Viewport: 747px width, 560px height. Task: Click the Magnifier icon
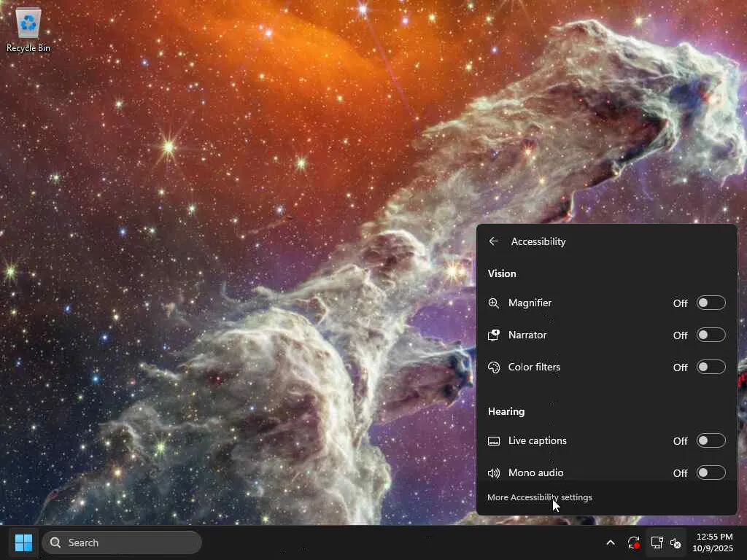[x=494, y=303]
